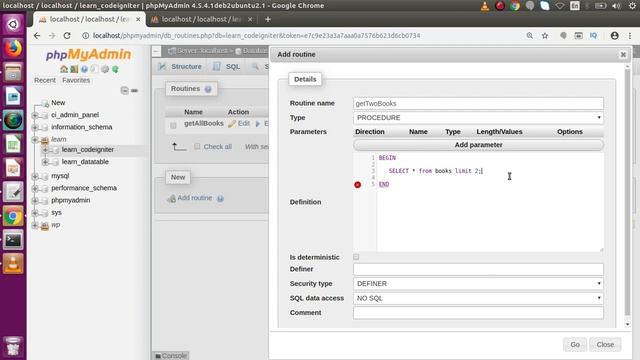Switch to the inactive second Chrome tab
The width and height of the screenshot is (640, 360).
[202, 19]
